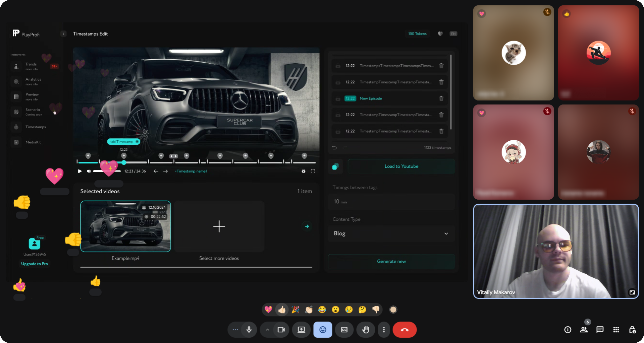
Task: Change reaction skin tone color
Action: 393,310
